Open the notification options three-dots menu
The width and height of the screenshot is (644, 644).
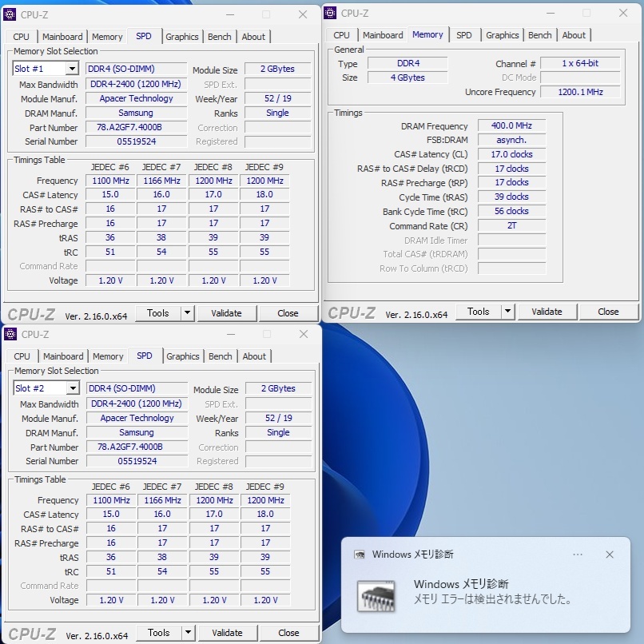point(578,555)
